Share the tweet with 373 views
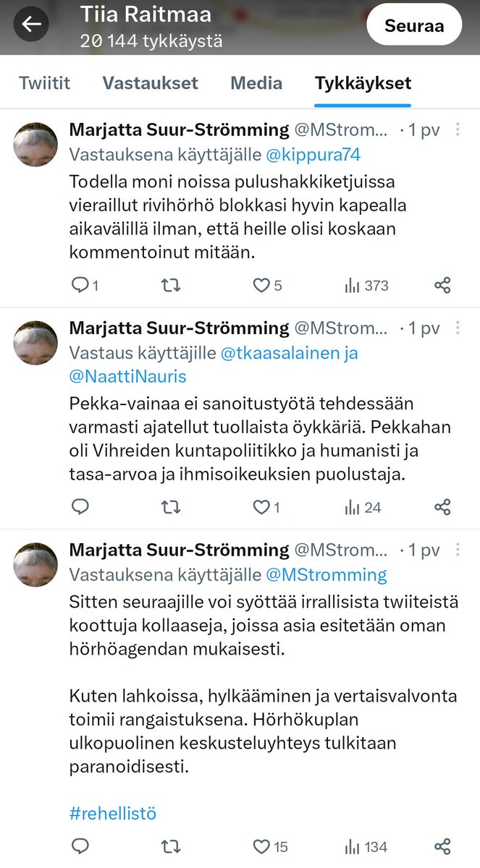Screen dimensions: 480x868 coord(442,286)
